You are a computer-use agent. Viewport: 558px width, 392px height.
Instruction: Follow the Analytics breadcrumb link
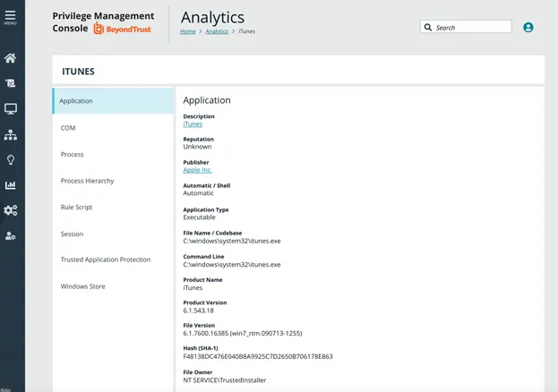pos(217,31)
